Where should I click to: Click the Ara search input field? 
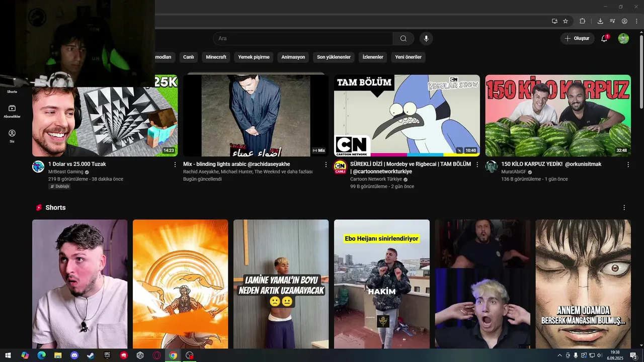(x=303, y=38)
